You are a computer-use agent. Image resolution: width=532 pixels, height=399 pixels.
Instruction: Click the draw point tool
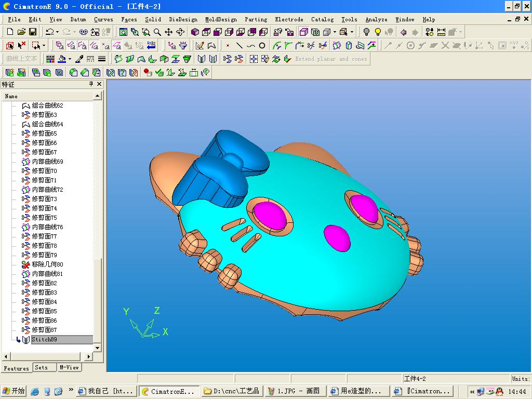click(228, 45)
